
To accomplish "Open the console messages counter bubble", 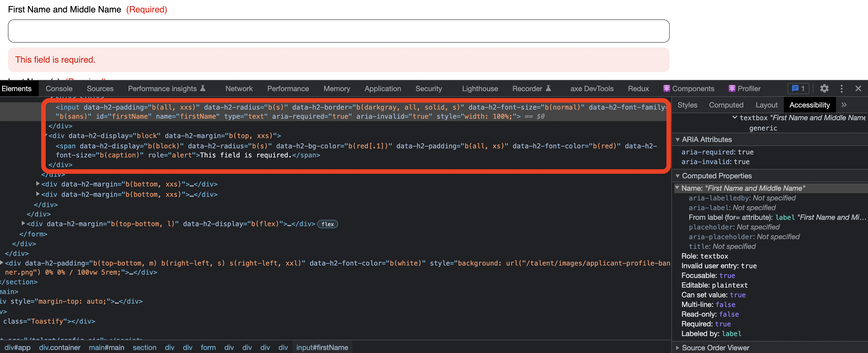I will [799, 88].
